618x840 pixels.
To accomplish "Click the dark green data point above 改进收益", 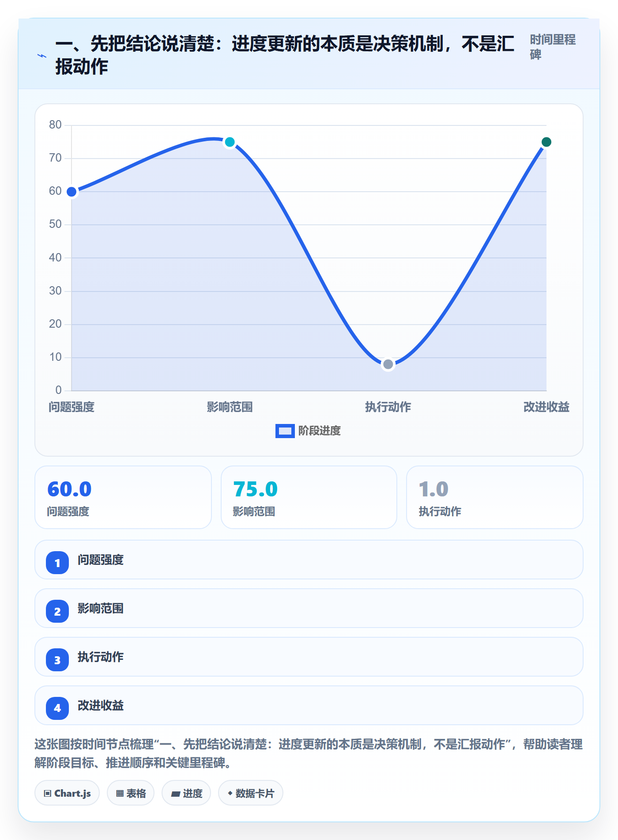I will (546, 142).
